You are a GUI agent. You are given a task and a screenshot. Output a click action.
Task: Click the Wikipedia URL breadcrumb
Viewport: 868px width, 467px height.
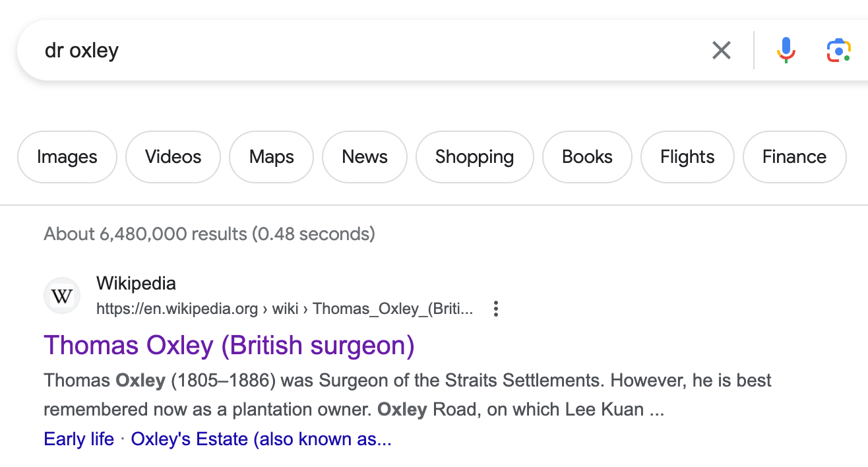tap(284, 309)
